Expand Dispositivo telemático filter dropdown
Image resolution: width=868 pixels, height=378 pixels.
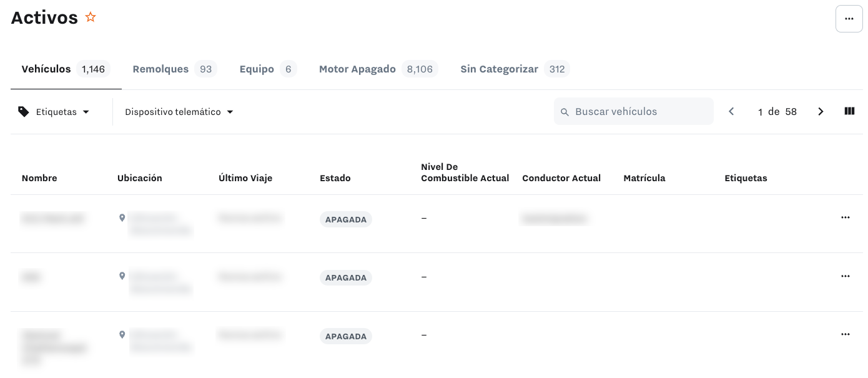(179, 112)
